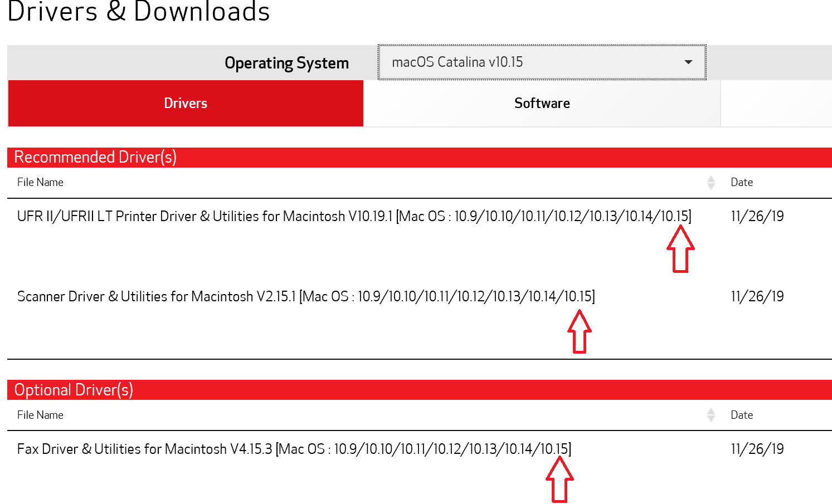The width and height of the screenshot is (832, 504).
Task: Open Scanner Driver & Utilities V2.15.1 link
Action: click(306, 296)
